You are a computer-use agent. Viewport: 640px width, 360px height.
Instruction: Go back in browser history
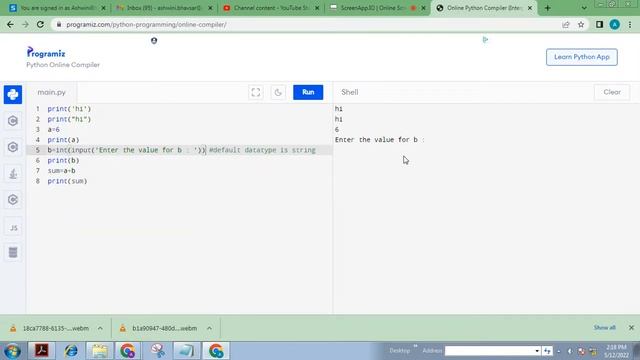10,24
